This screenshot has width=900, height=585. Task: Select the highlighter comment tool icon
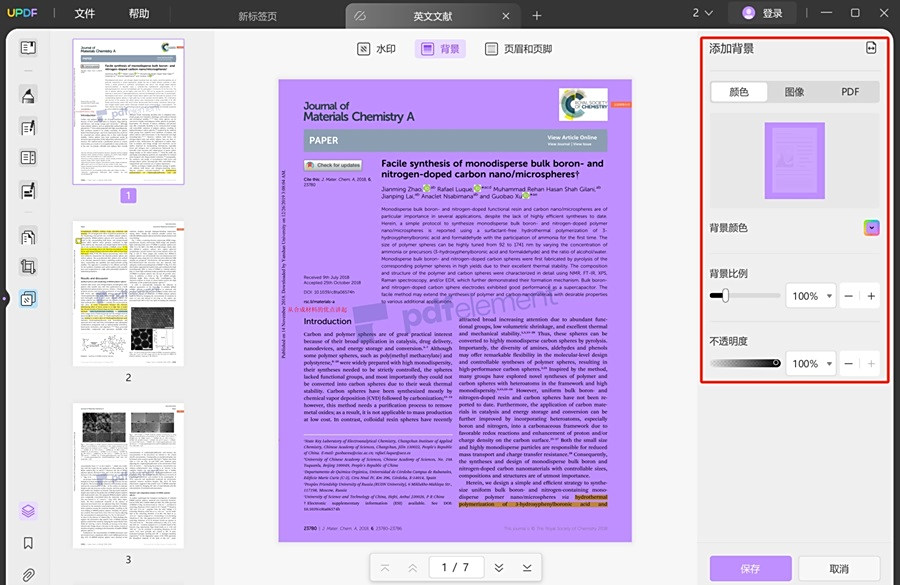[28, 95]
